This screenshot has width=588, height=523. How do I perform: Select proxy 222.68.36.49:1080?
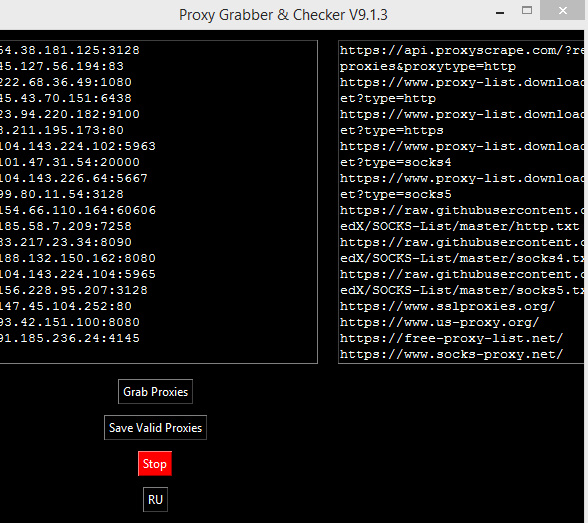(66, 82)
